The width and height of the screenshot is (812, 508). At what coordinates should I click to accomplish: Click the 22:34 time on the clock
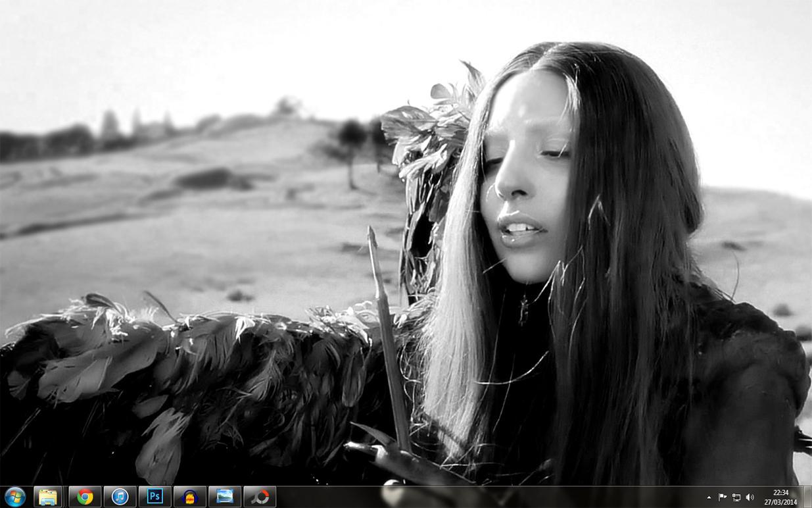(x=780, y=492)
